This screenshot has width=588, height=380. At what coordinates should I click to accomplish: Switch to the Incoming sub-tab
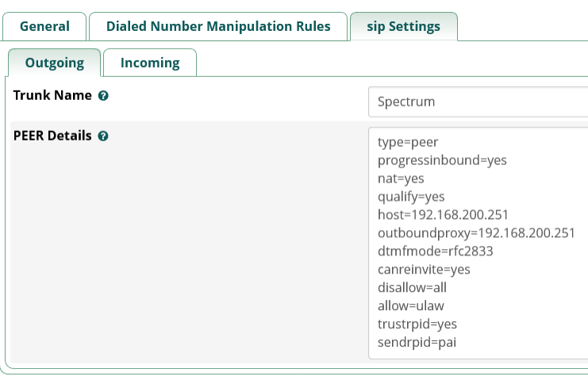pyautogui.click(x=150, y=63)
